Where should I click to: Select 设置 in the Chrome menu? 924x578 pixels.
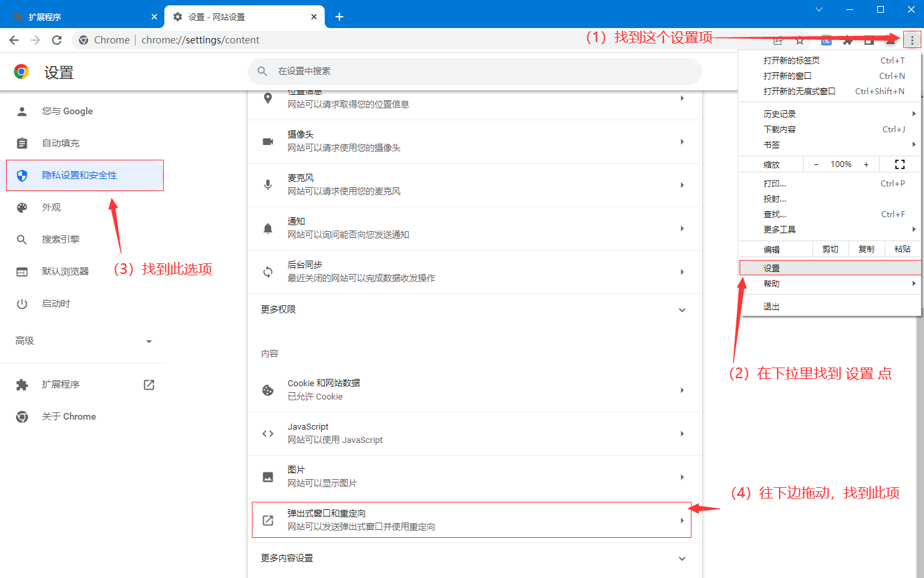point(772,268)
